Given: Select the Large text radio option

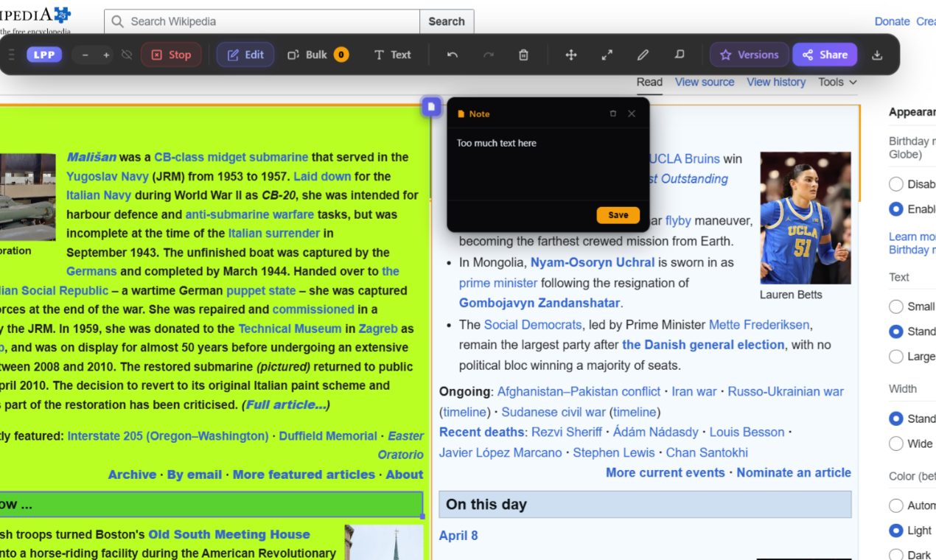Looking at the screenshot, I should tap(896, 357).
